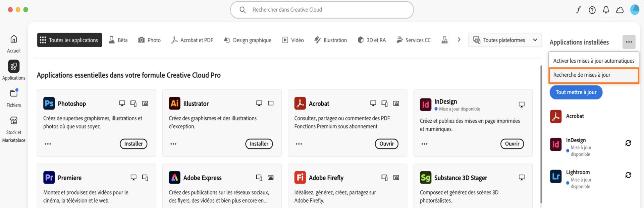Open the Toutes plateformes dropdown
The height and width of the screenshot is (208, 644).
click(505, 40)
